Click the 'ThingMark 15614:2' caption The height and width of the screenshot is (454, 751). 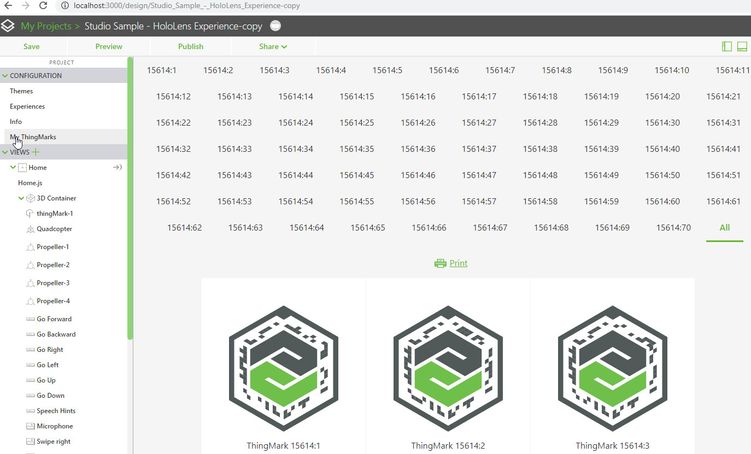click(x=448, y=445)
